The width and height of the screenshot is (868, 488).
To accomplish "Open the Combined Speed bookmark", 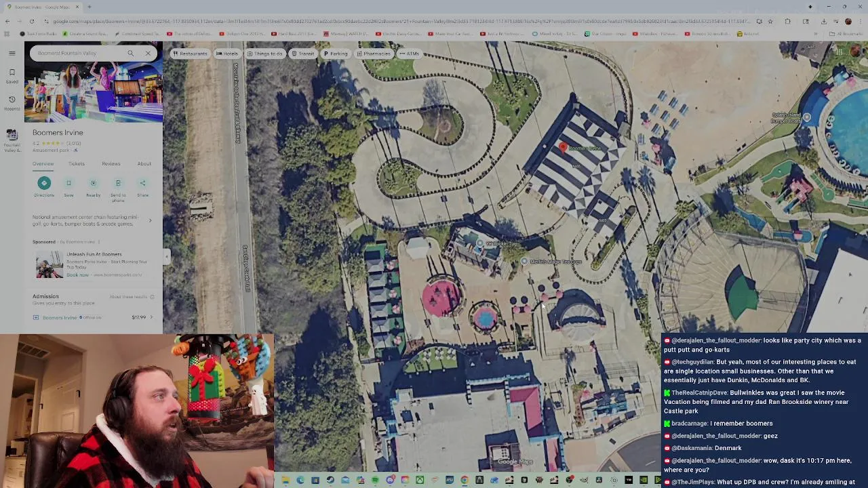I will tap(139, 33).
